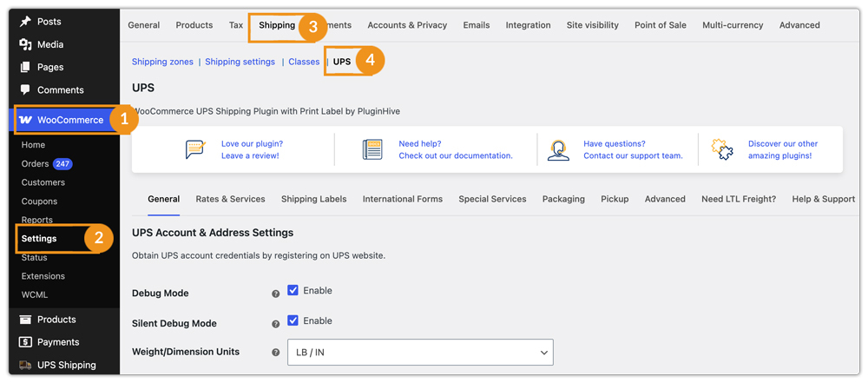Open the Shipping Labels tab
Image resolution: width=868 pixels, height=383 pixels.
tap(314, 199)
